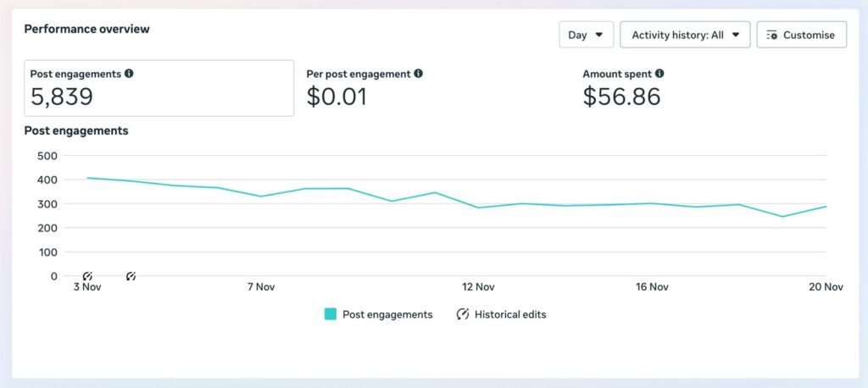868x388 pixels.
Task: Click the info icon beside Amount spent
Action: tap(659, 74)
